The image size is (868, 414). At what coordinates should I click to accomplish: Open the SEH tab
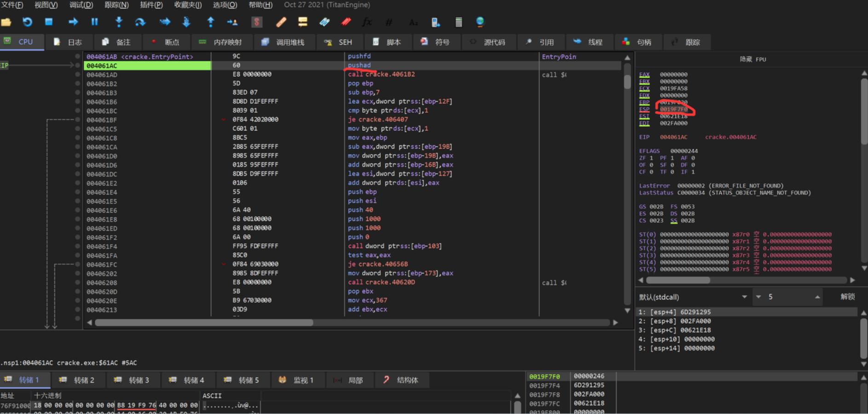click(339, 42)
